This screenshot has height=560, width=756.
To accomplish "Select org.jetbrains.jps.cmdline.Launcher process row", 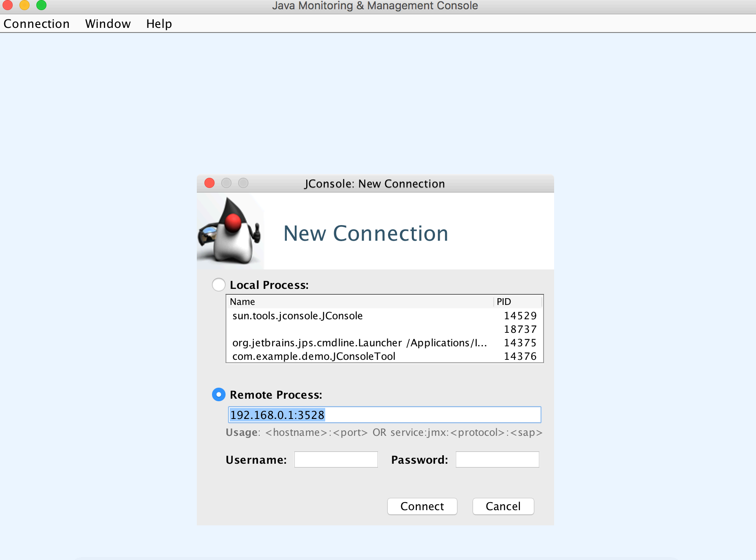I will [x=384, y=343].
